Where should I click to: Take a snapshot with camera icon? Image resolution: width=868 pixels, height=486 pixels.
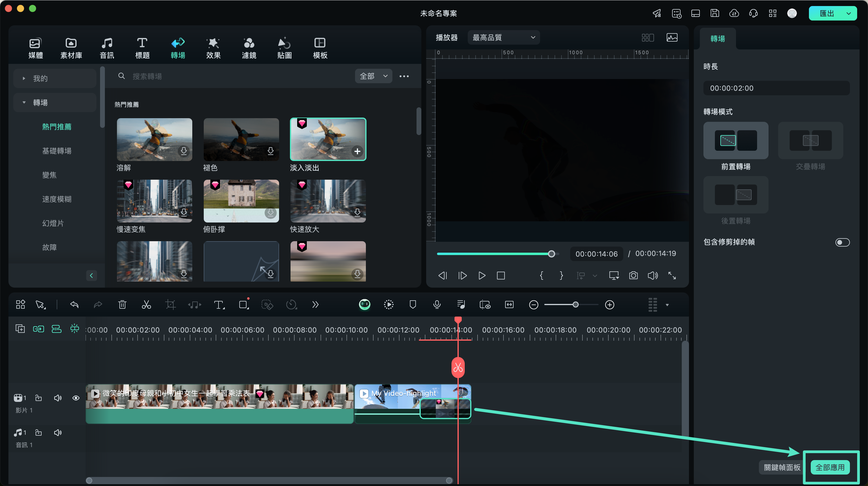coord(633,276)
